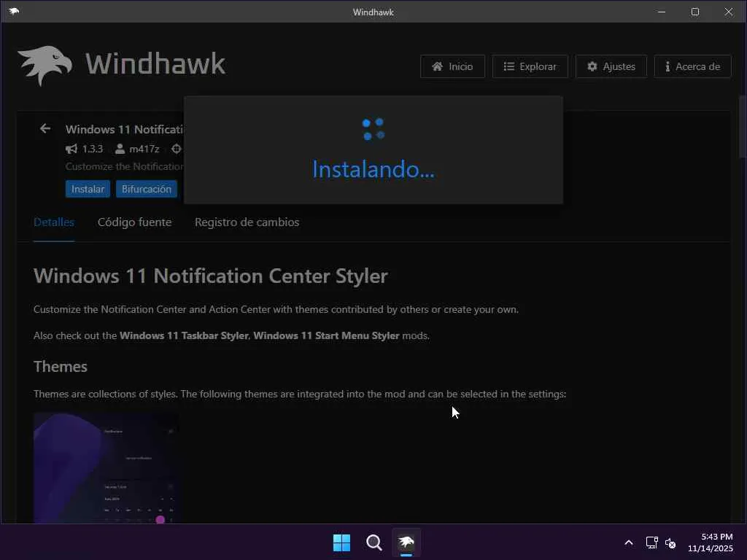
Task: Click the muted volume tray icon
Action: 671,542
